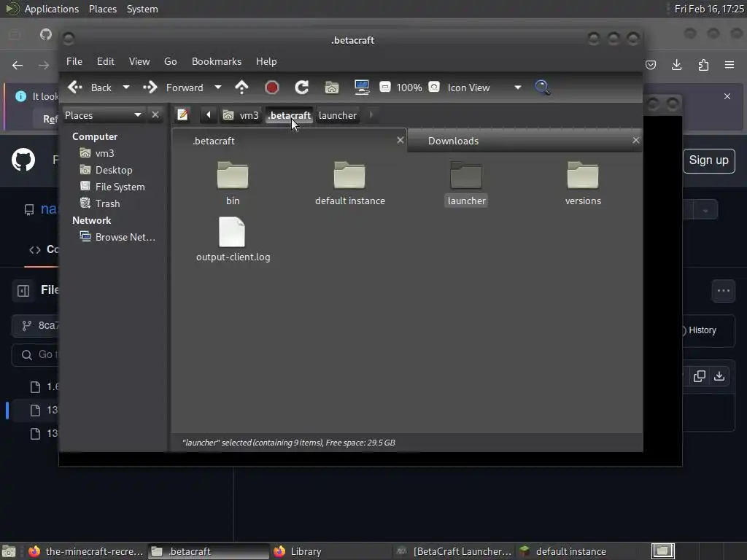Open the Applications panel menu
Viewport: 747px width, 560px height.
point(52,9)
